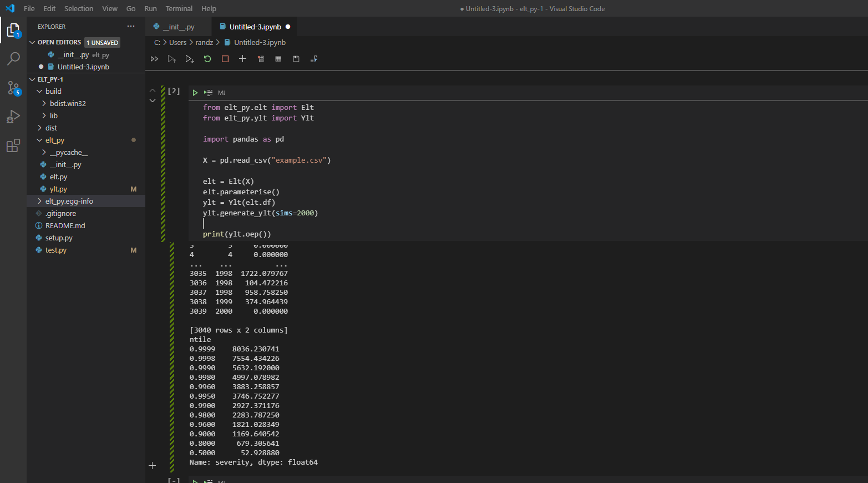Run current cell and cells below
The width and height of the screenshot is (868, 483).
(x=190, y=59)
